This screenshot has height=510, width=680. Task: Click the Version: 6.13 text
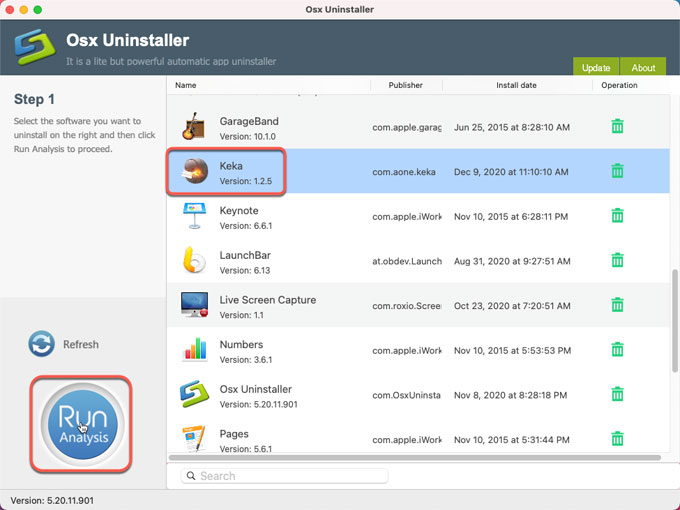pyautogui.click(x=245, y=271)
